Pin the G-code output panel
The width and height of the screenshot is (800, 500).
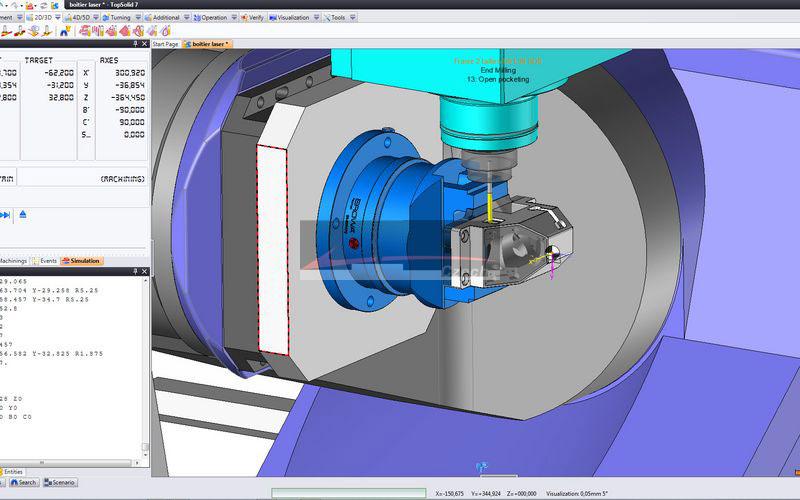click(135, 271)
